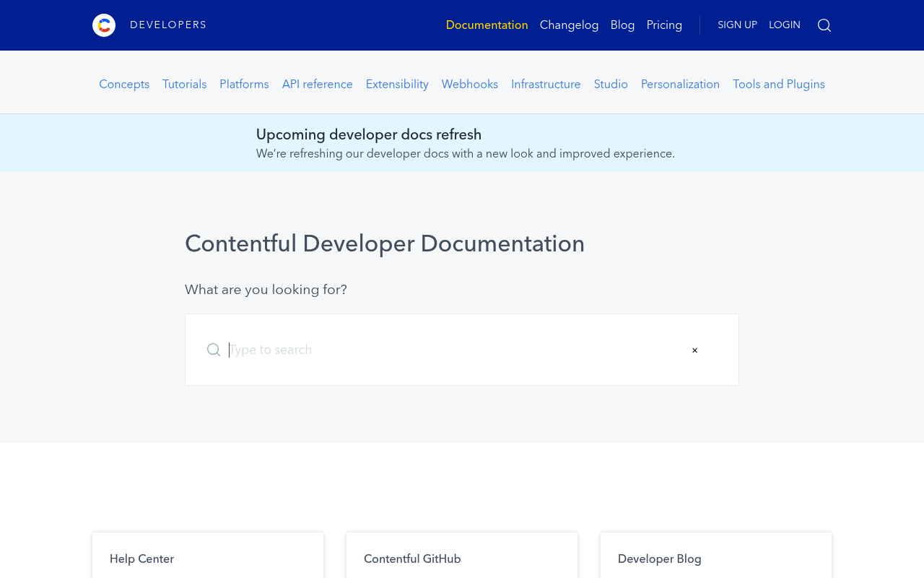The image size is (924, 578).
Task: Clear search with the × button
Action: pyautogui.click(x=695, y=350)
